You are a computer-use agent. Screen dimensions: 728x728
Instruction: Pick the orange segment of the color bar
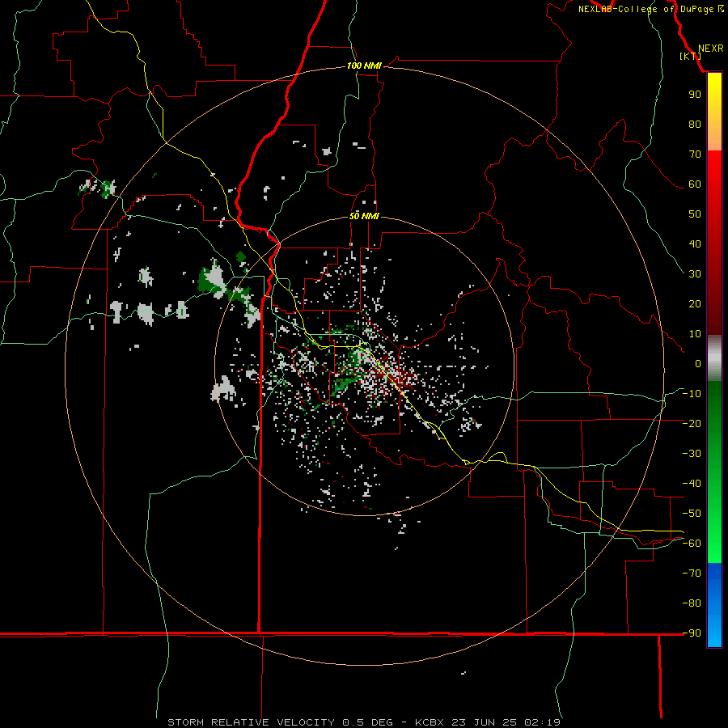tap(714, 138)
